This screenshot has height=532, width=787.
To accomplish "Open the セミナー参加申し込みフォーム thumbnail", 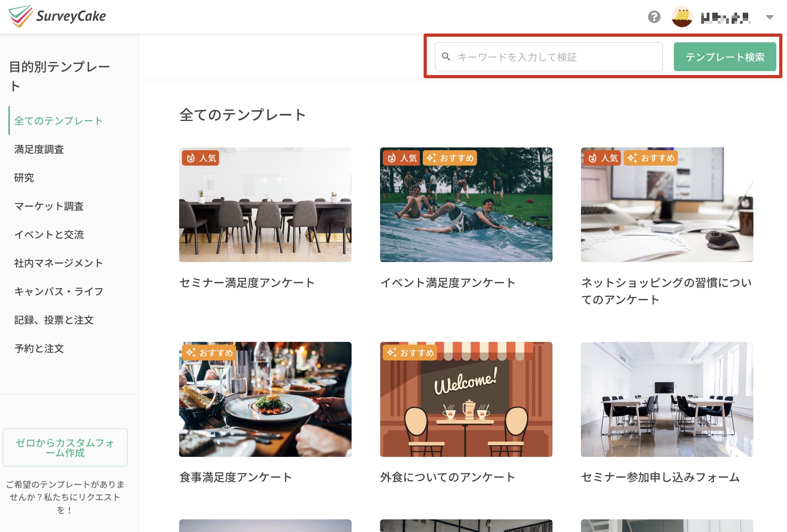I will (667, 399).
